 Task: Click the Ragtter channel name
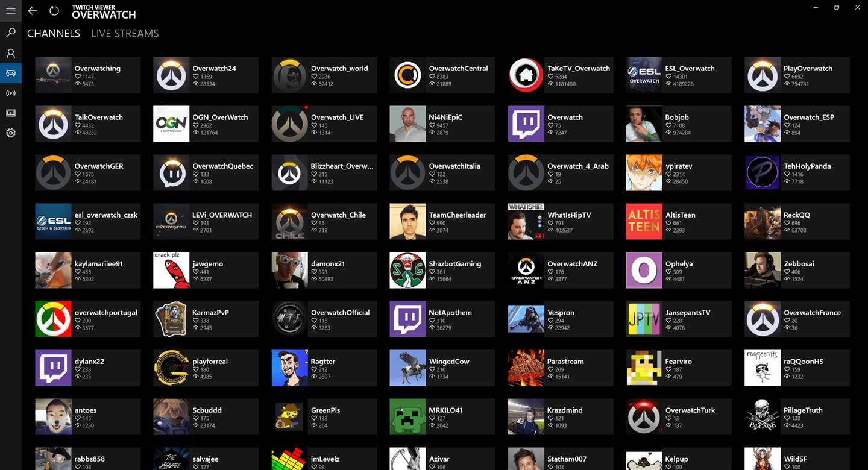pos(323,362)
